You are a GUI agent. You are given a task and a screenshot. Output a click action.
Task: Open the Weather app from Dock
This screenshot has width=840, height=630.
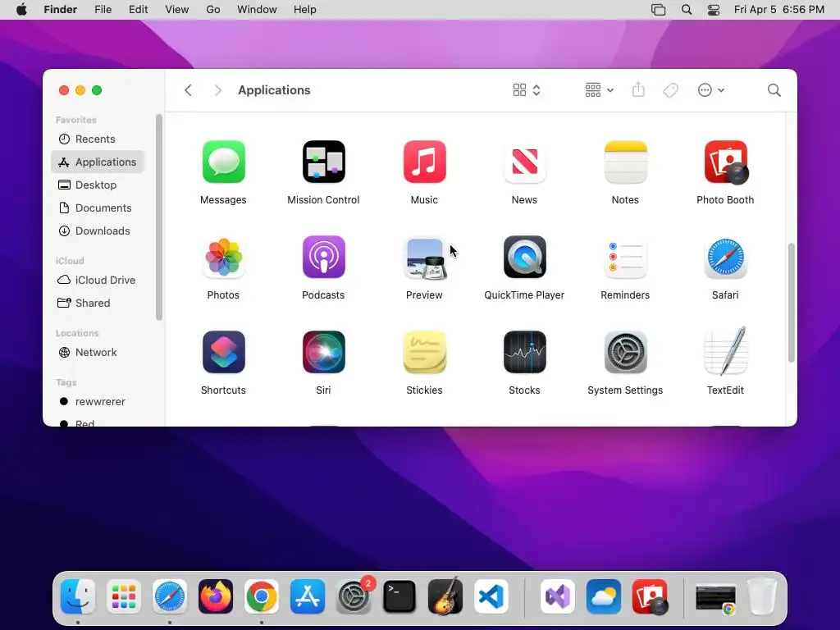coord(604,596)
